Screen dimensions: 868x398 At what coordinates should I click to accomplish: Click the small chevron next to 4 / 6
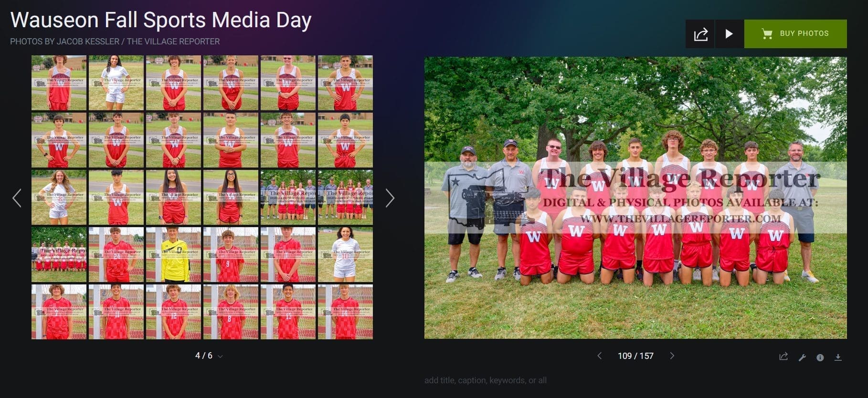click(220, 356)
